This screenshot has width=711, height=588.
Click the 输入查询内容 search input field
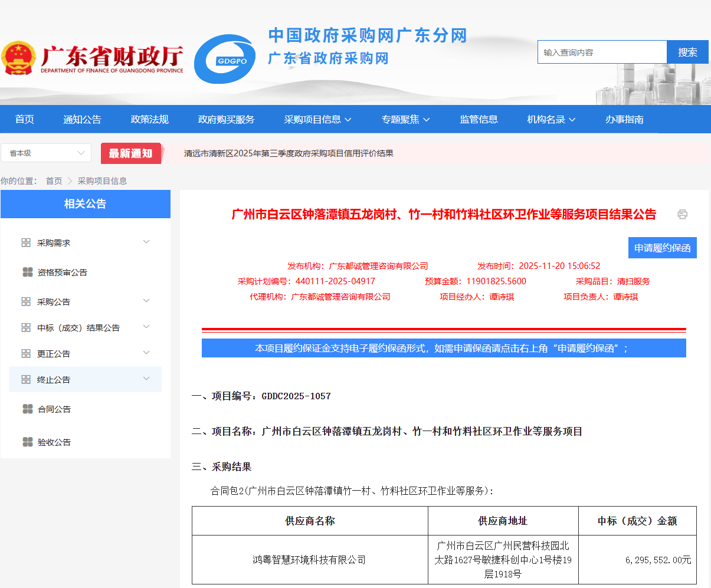[602, 52]
